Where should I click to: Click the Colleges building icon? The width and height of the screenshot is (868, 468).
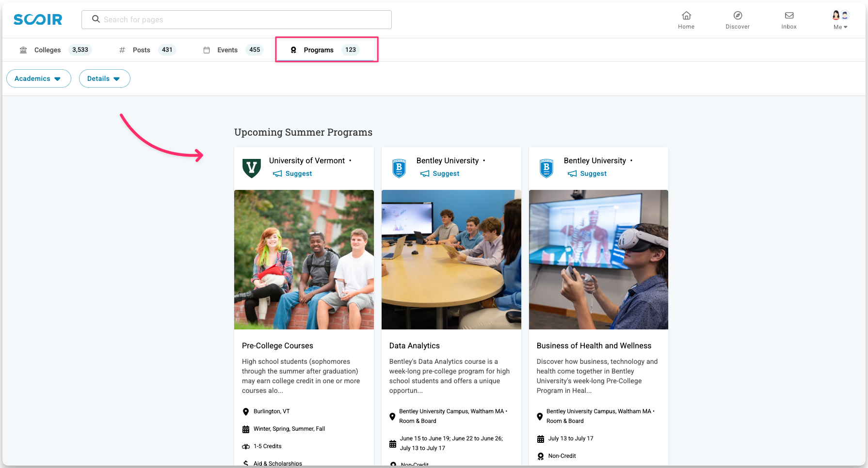click(23, 50)
